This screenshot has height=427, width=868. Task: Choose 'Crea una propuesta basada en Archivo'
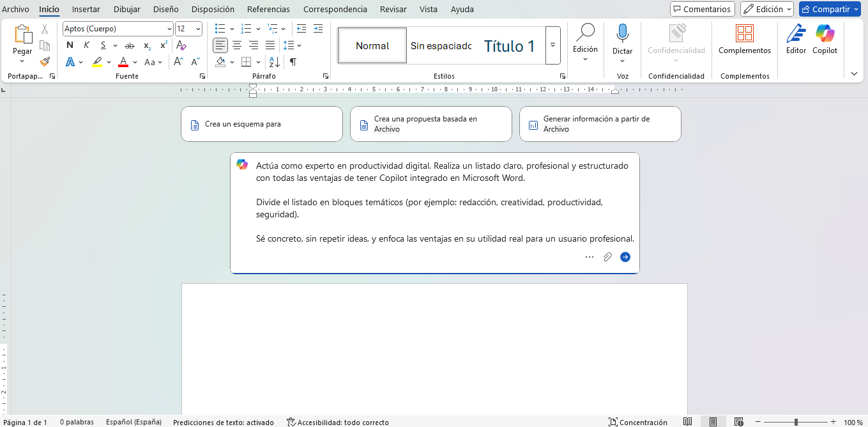(431, 124)
